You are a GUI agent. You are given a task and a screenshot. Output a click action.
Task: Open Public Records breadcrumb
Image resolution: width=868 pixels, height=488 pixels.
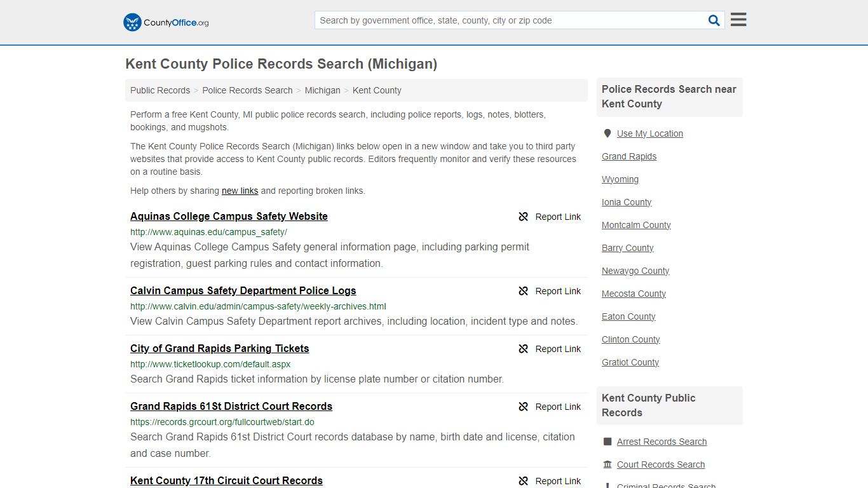[x=160, y=90]
